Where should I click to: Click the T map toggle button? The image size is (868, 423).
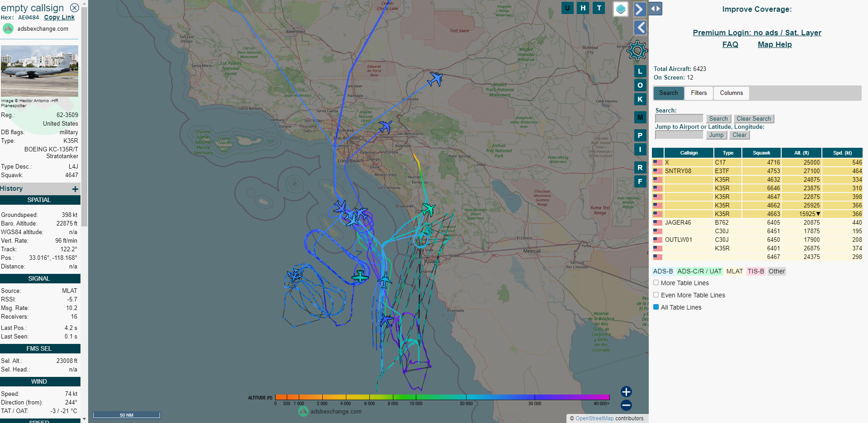coord(599,8)
